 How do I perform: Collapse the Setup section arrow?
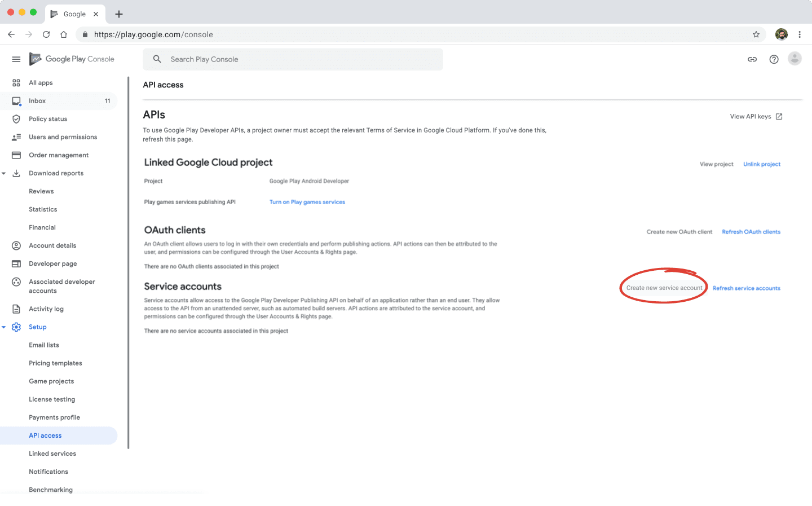pos(4,327)
